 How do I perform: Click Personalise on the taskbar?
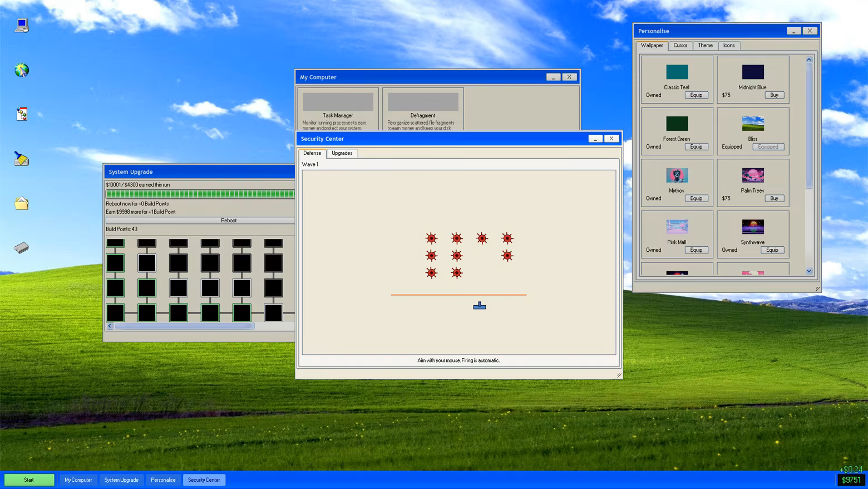163,480
